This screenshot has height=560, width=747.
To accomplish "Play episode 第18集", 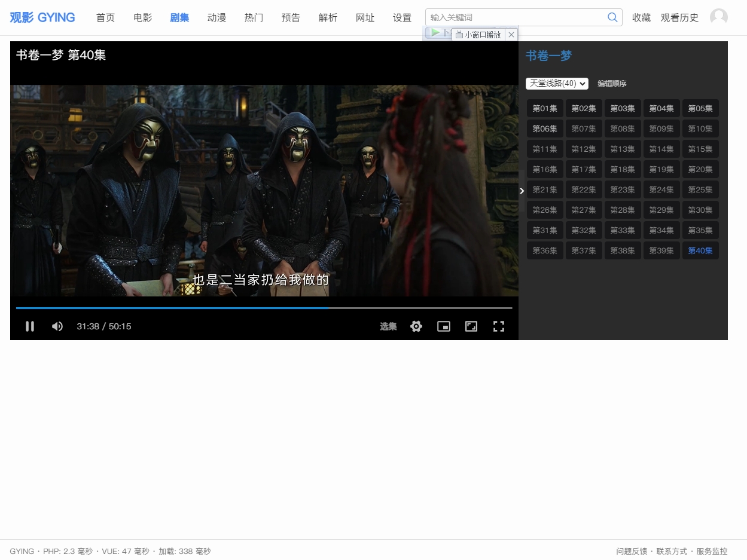I will tap(623, 169).
